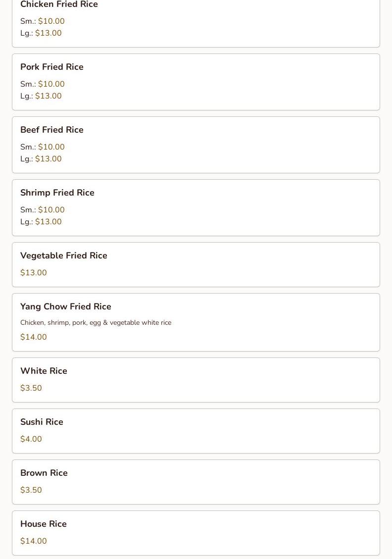The height and width of the screenshot is (559, 392).
Task: Open the Beef Fried Rice item
Action: point(52,130)
